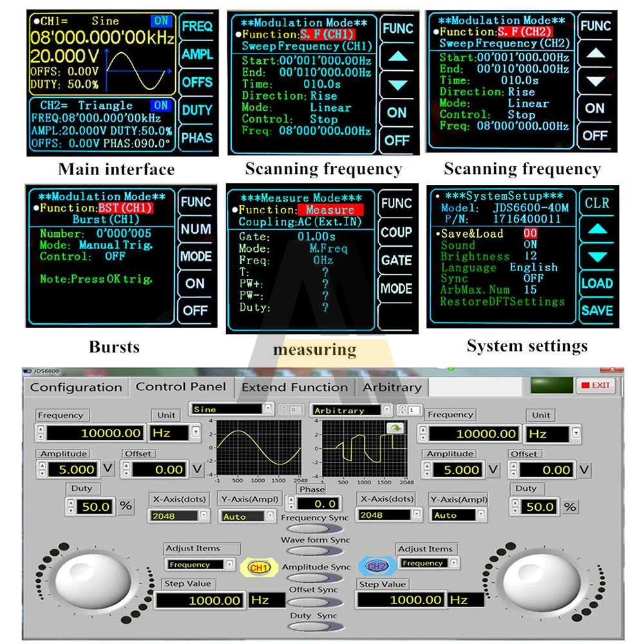The image size is (644, 644).
Task: Click down arrow in the SystemSetup screen
Action: click(x=597, y=257)
